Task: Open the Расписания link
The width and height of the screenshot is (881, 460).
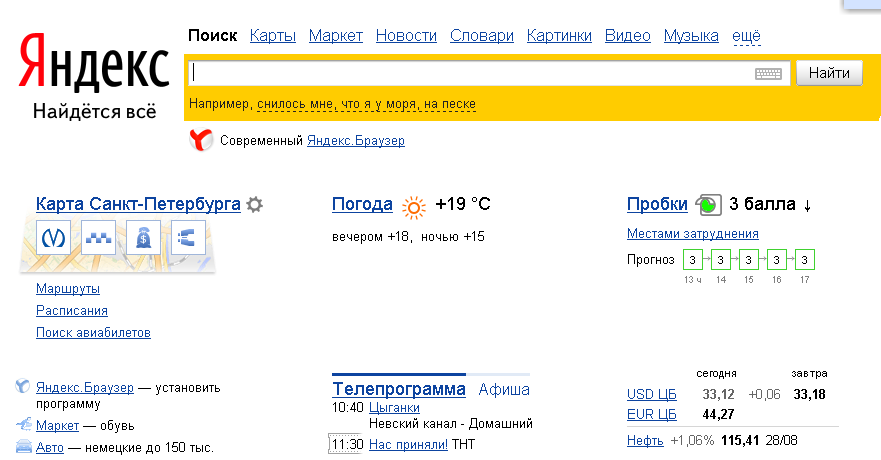Action: 72,311
